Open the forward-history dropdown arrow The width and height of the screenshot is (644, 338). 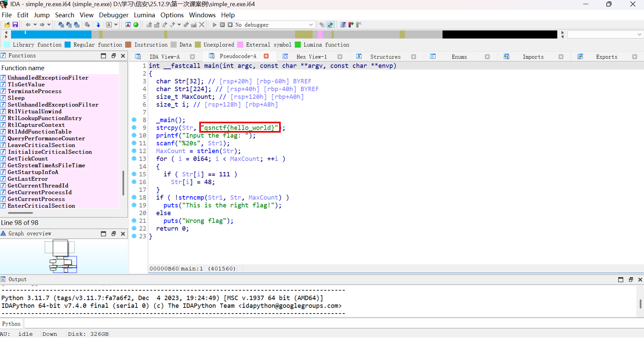pos(49,25)
